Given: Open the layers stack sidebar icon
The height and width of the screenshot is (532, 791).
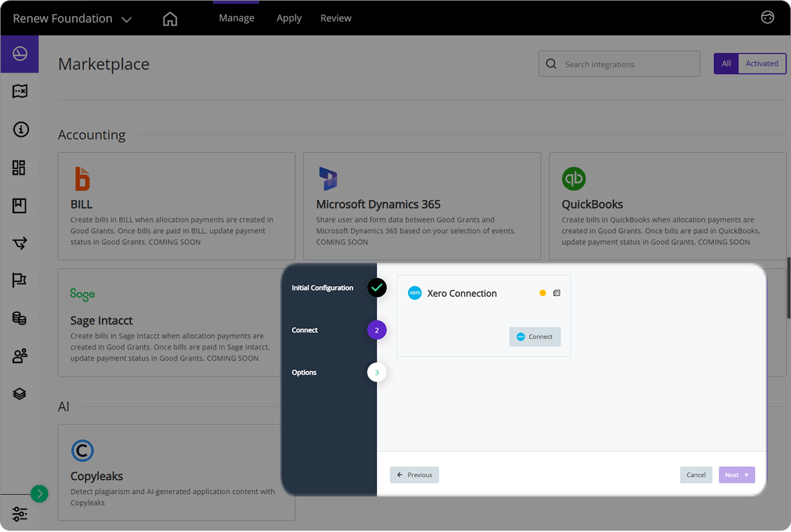Looking at the screenshot, I should click(x=19, y=393).
